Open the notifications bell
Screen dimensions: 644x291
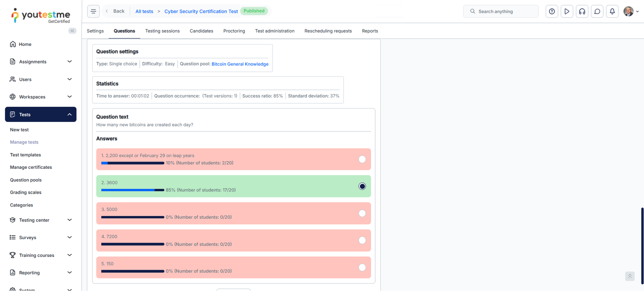[612, 11]
